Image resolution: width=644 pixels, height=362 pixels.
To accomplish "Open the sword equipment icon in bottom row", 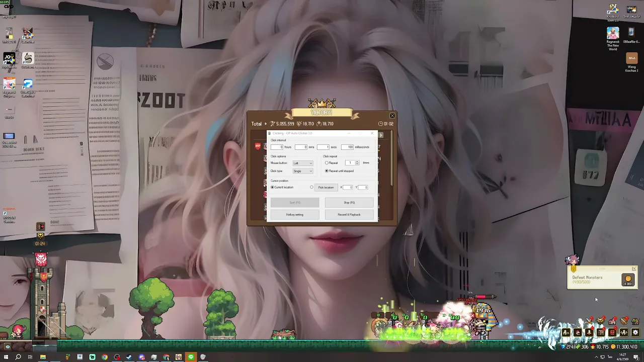I will (589, 332).
